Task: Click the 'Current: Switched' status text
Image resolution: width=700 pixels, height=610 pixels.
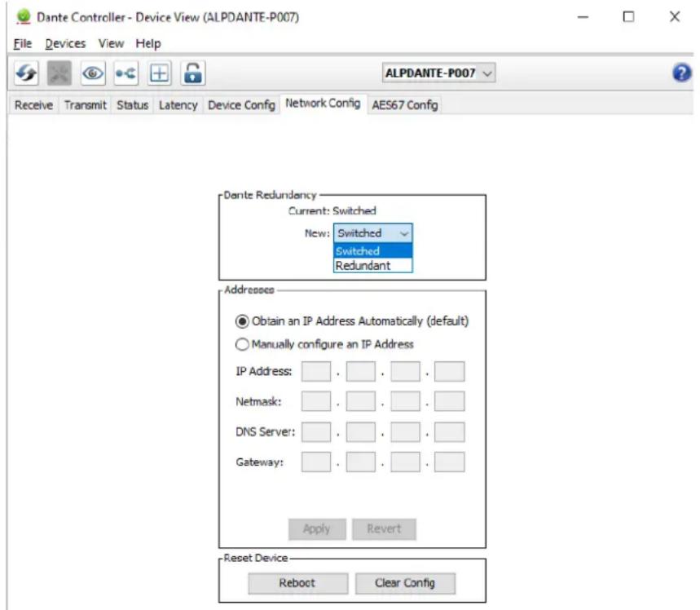Action: (x=332, y=211)
